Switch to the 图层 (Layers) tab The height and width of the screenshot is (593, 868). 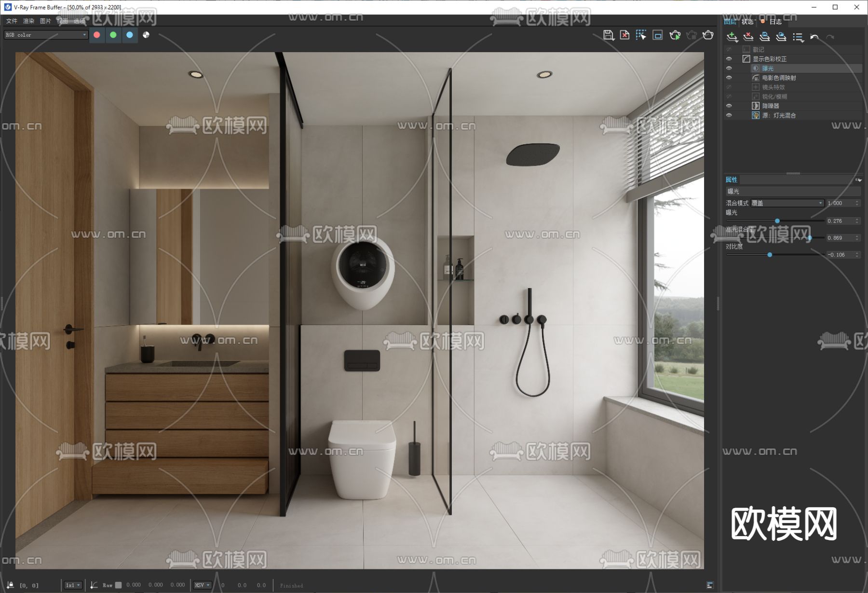point(730,22)
